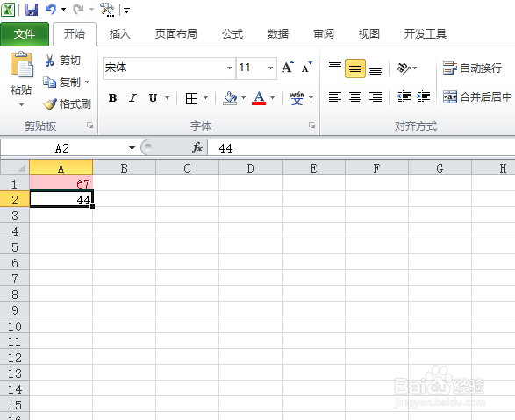Open borders dropdown arrow
Image resolution: width=515 pixels, height=420 pixels.
[x=206, y=98]
